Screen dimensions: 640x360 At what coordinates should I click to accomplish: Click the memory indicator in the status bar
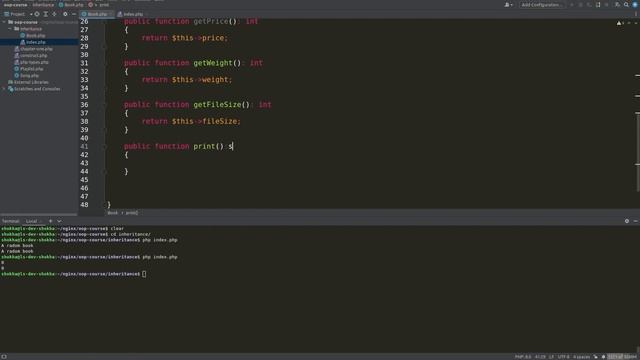[x=622, y=357]
